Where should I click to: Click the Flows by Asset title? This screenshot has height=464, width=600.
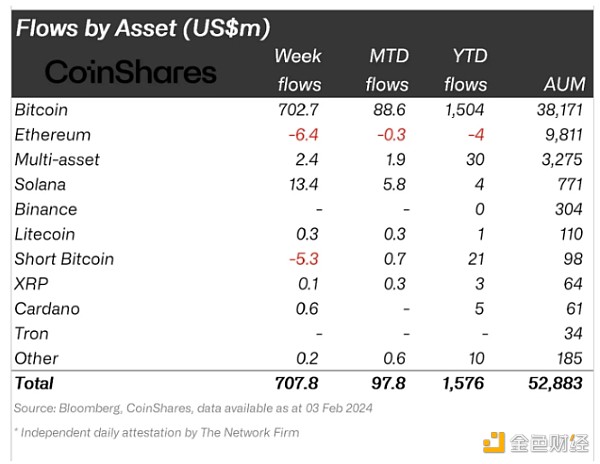142,27
